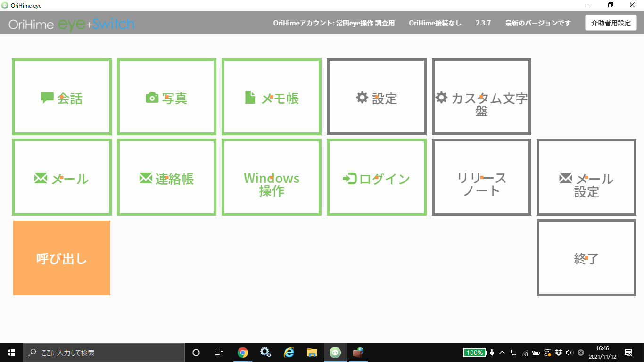Open the メール envelope tile

point(62,178)
